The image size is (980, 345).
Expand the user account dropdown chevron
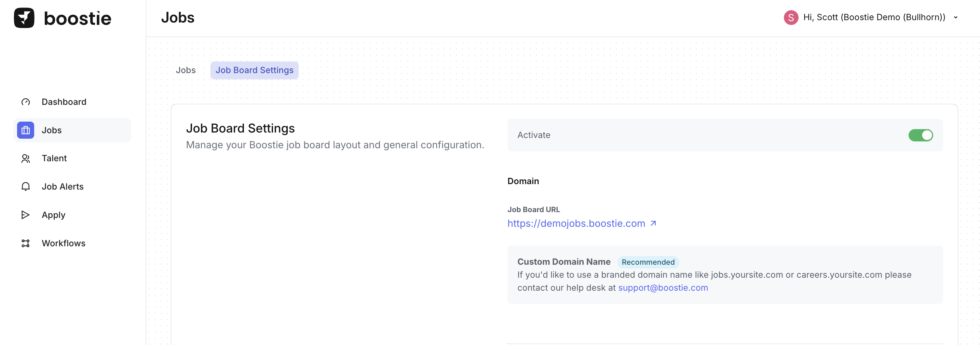(x=955, y=17)
